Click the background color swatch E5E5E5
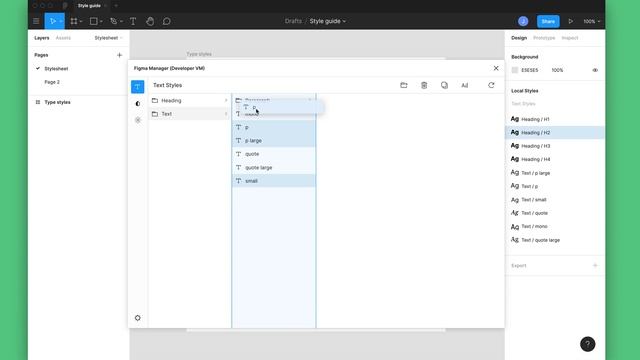This screenshot has height=360, width=640. click(x=515, y=70)
